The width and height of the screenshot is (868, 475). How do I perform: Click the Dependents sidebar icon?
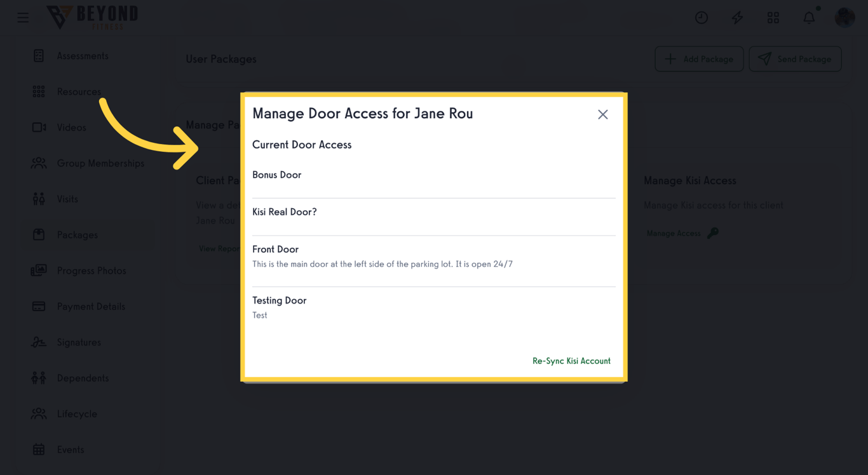coord(39,378)
